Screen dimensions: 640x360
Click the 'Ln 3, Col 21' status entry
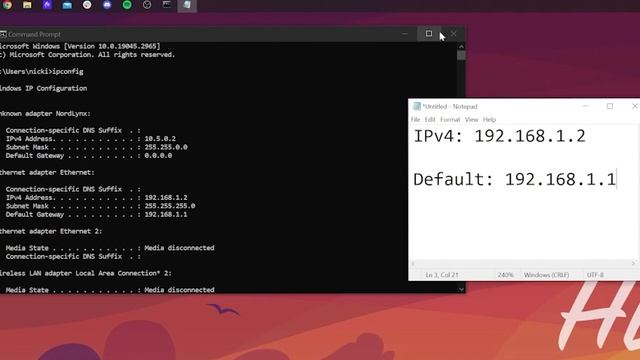point(442,275)
